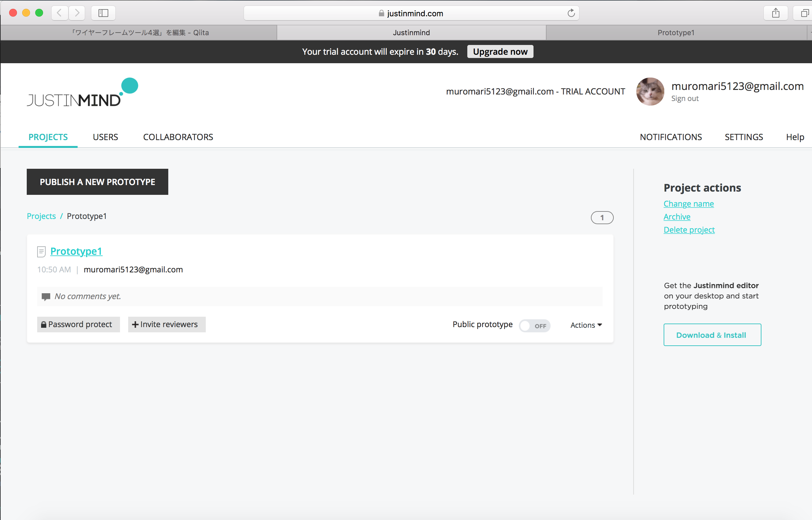Click the Prototype1 project title link
Image resolution: width=812 pixels, height=520 pixels.
click(x=76, y=251)
